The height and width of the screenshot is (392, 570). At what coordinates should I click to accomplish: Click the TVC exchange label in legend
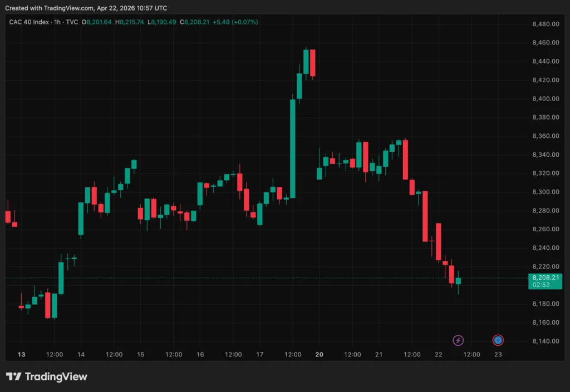[72, 22]
